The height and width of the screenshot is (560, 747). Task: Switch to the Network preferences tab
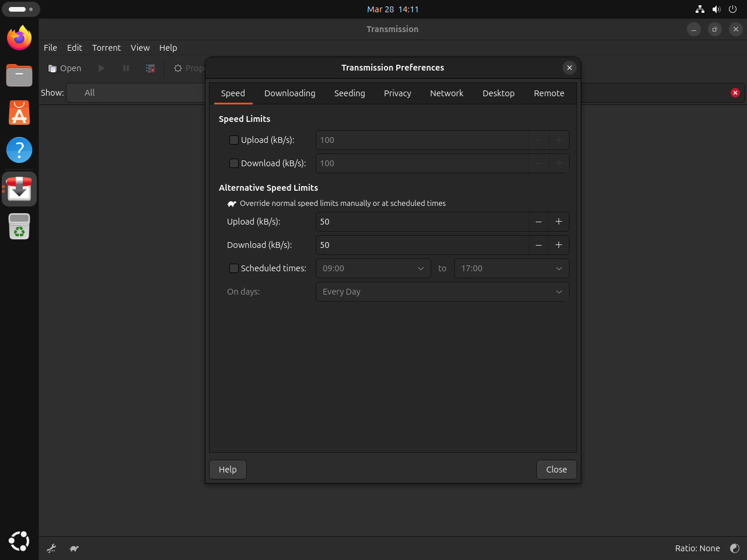(x=446, y=93)
